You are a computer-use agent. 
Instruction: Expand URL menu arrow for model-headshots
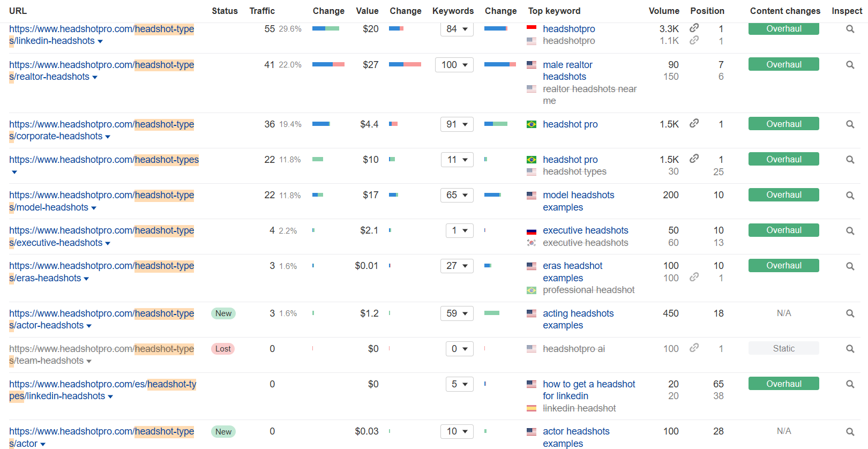point(94,208)
